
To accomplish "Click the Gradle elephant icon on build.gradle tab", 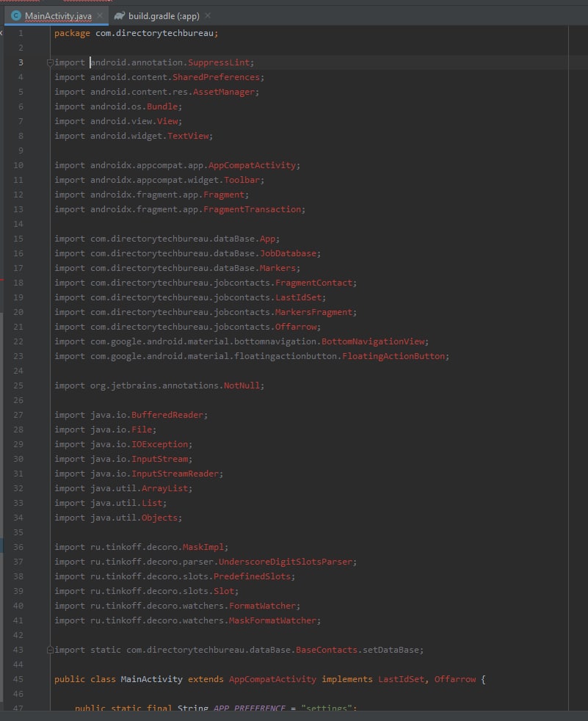I will click(x=120, y=15).
